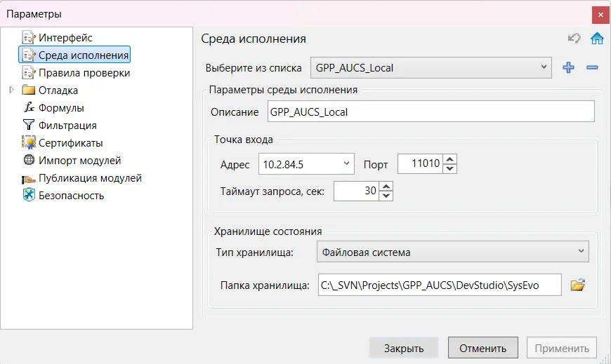Screen dimensions: 611x364
Task: Select Импорт модулей in the tree
Action: tap(80, 161)
